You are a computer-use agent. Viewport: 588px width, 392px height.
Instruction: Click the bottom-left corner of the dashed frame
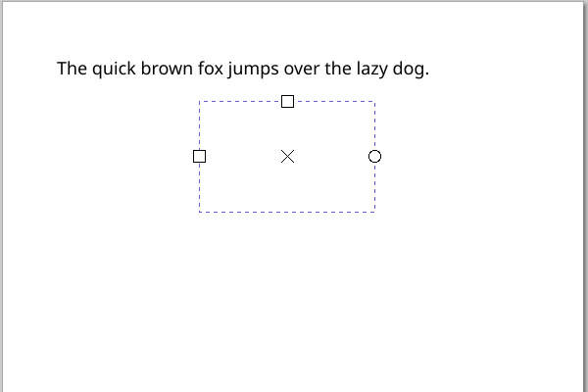[200, 211]
